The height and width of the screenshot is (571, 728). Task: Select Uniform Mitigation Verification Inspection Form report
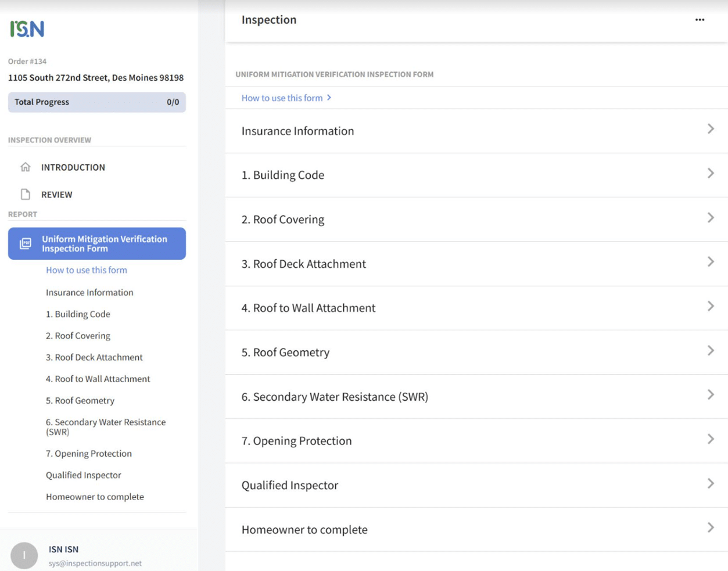click(x=105, y=243)
